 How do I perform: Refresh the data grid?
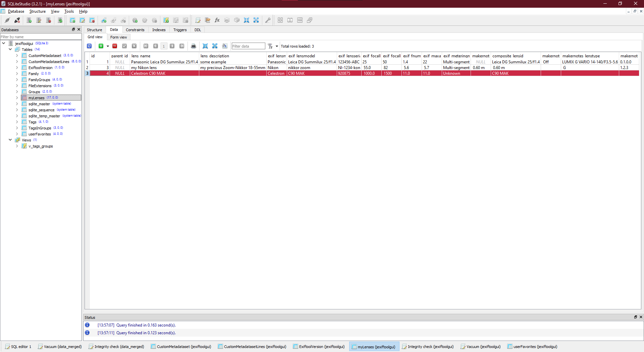tap(89, 46)
